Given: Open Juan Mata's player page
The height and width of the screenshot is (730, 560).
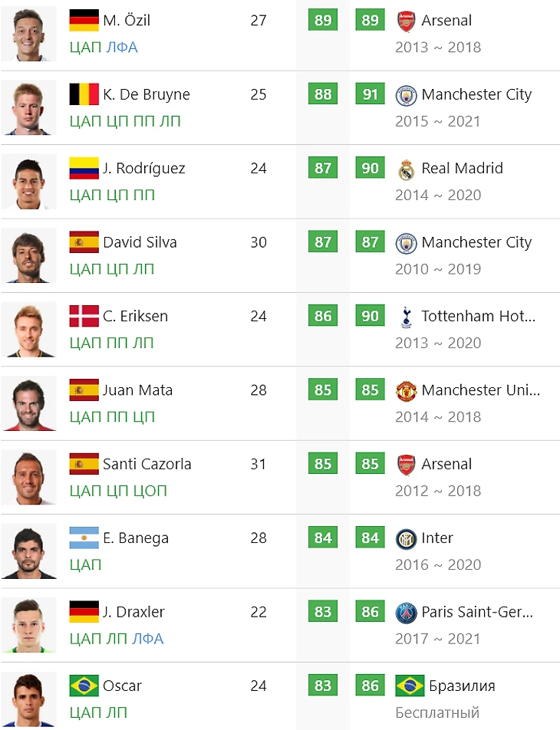Looking at the screenshot, I should tap(138, 390).
